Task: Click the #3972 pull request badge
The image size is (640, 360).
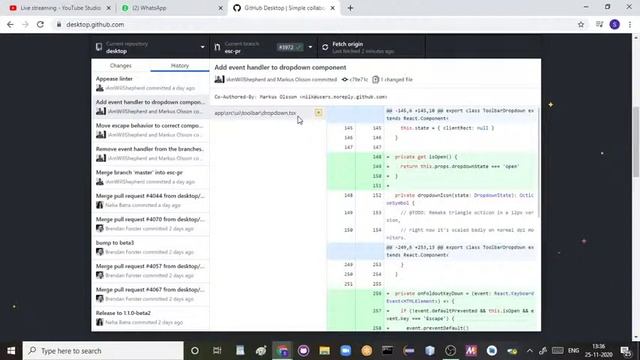Action: [x=290, y=47]
